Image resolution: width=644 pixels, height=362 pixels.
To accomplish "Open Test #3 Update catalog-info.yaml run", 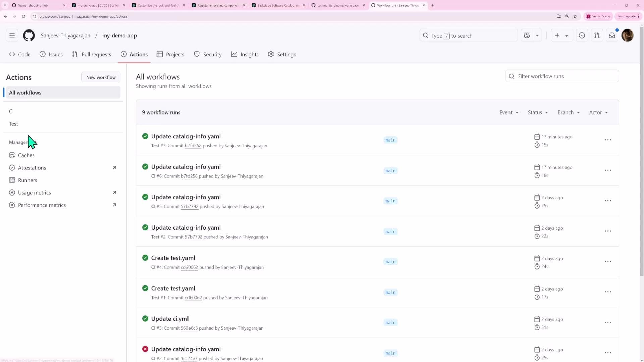I will tap(186, 136).
